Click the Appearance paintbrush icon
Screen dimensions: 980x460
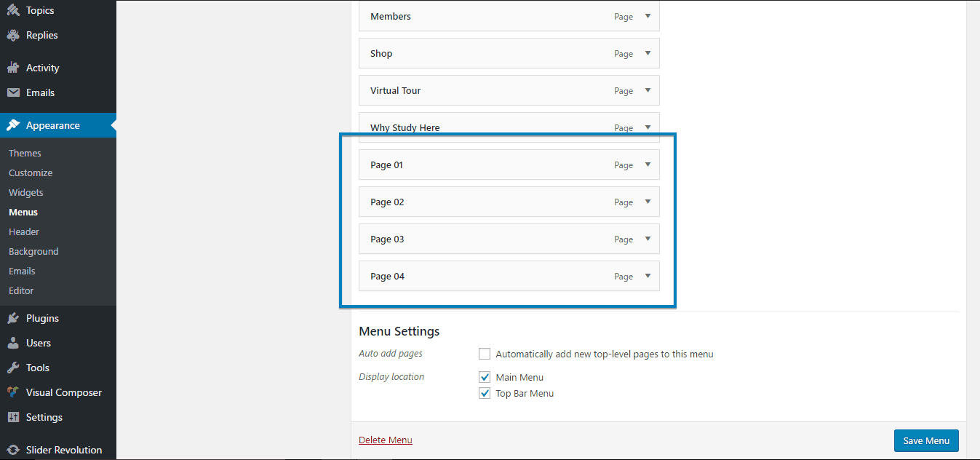[x=13, y=125]
